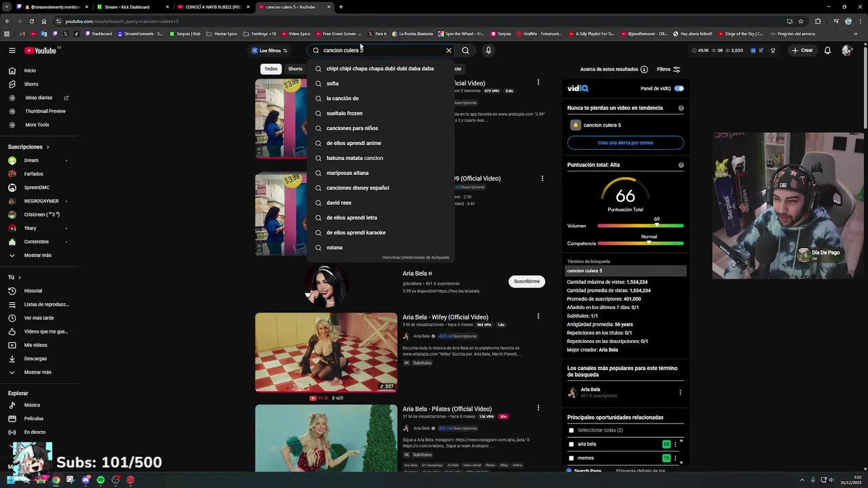The height and width of the screenshot is (488, 868).
Task: Toggle the 'Panel de vidIQ' switch
Action: click(x=679, y=88)
